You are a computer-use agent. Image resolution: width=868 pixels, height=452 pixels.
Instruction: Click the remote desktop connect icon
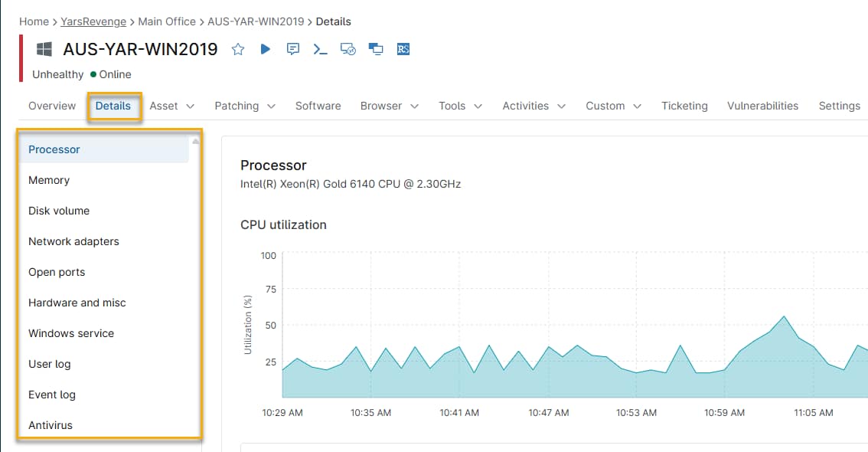[x=348, y=49]
